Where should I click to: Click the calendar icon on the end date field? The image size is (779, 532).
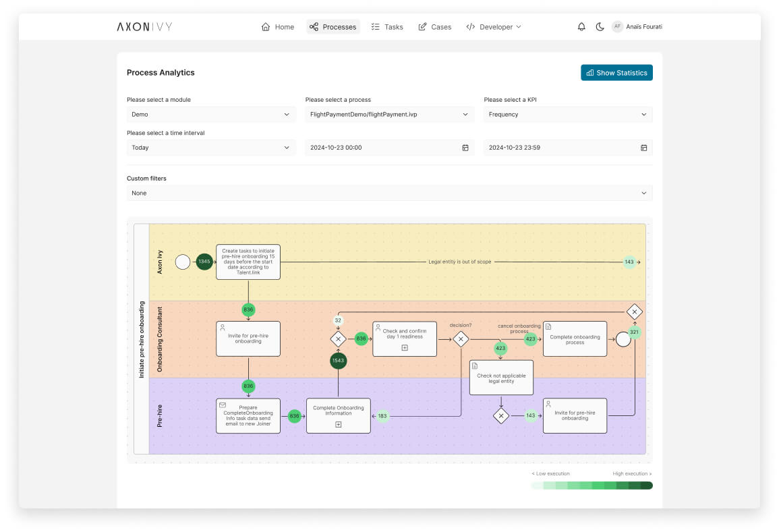point(644,147)
